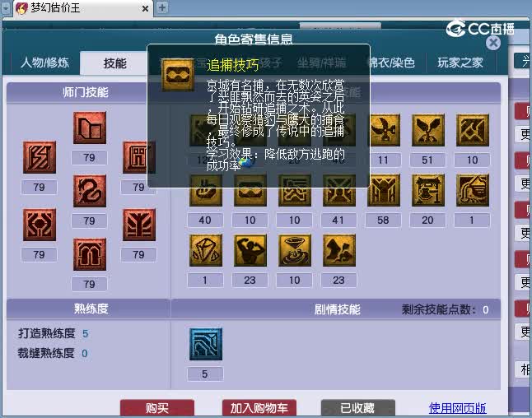Click the chain-link 追捕技巧 skill icon level 10
Image resolution: width=532 pixels, height=418 pixels.
click(250, 190)
